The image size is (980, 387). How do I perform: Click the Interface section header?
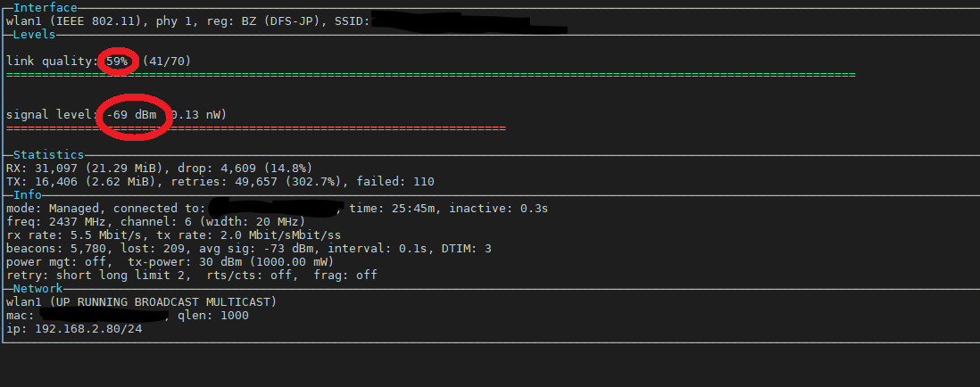pos(46,8)
